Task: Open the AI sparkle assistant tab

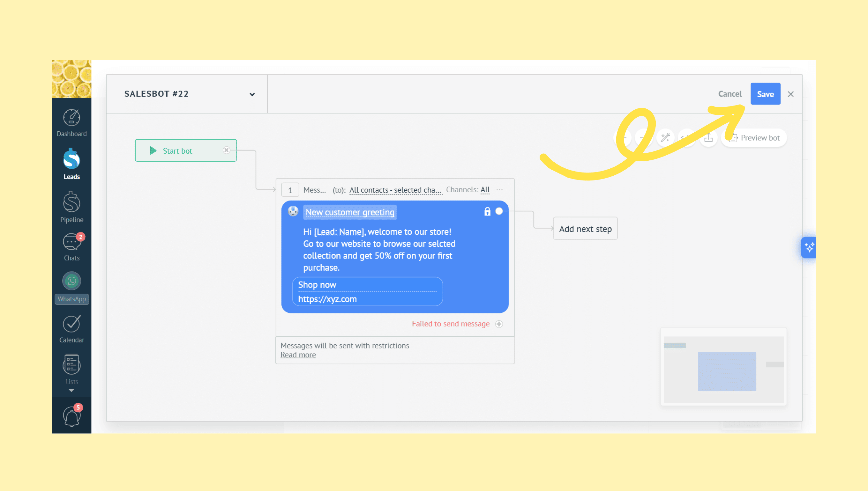Action: [x=809, y=247]
